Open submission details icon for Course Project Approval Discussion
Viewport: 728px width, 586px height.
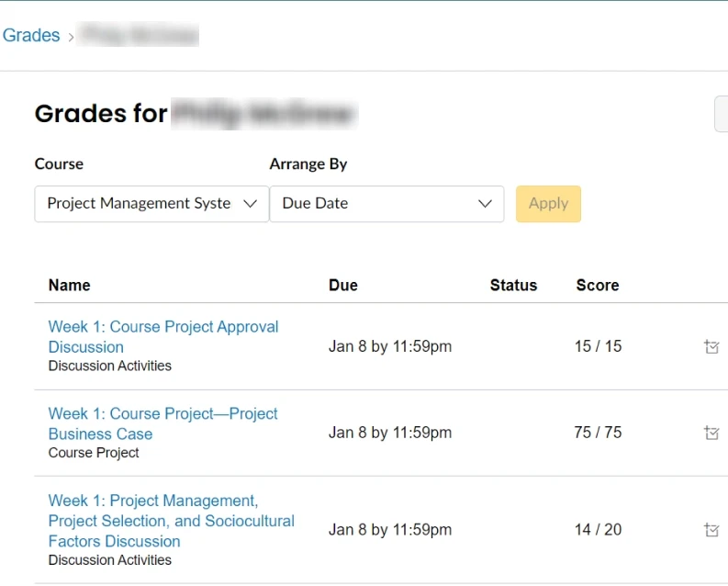(x=711, y=346)
